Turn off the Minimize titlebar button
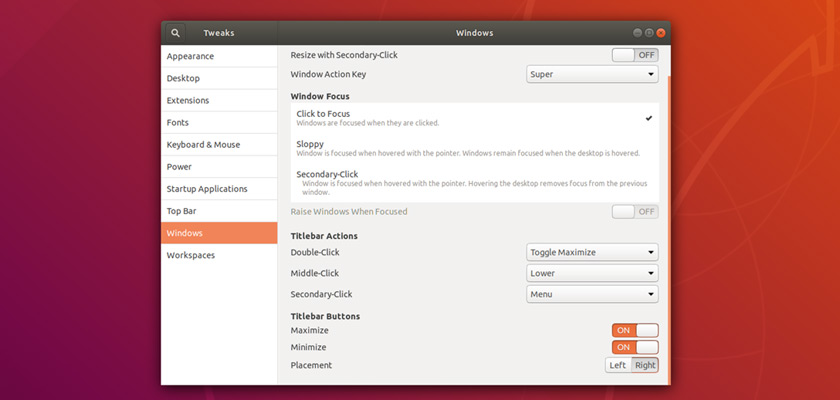 [635, 347]
